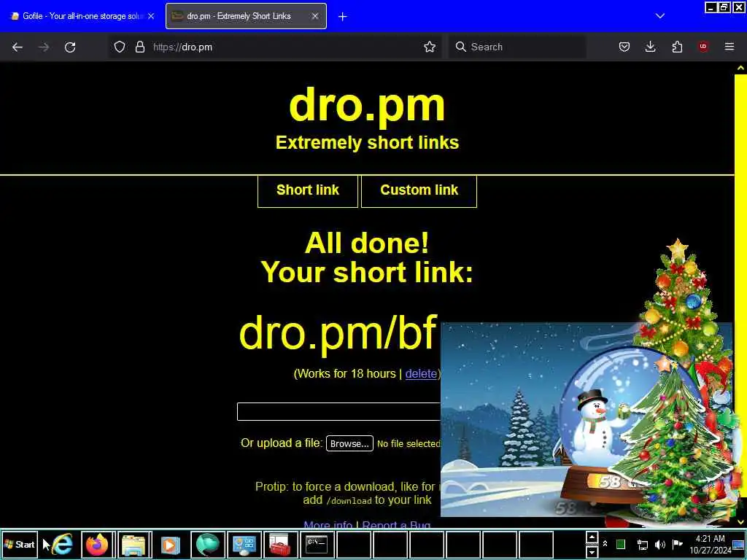Expand the list all tabs chevron
Screen dimensions: 747x560
(659, 16)
